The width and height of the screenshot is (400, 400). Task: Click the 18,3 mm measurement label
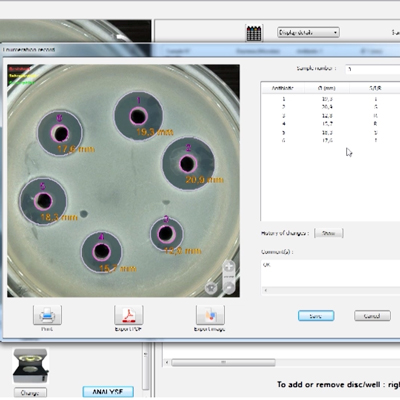pos(59,218)
